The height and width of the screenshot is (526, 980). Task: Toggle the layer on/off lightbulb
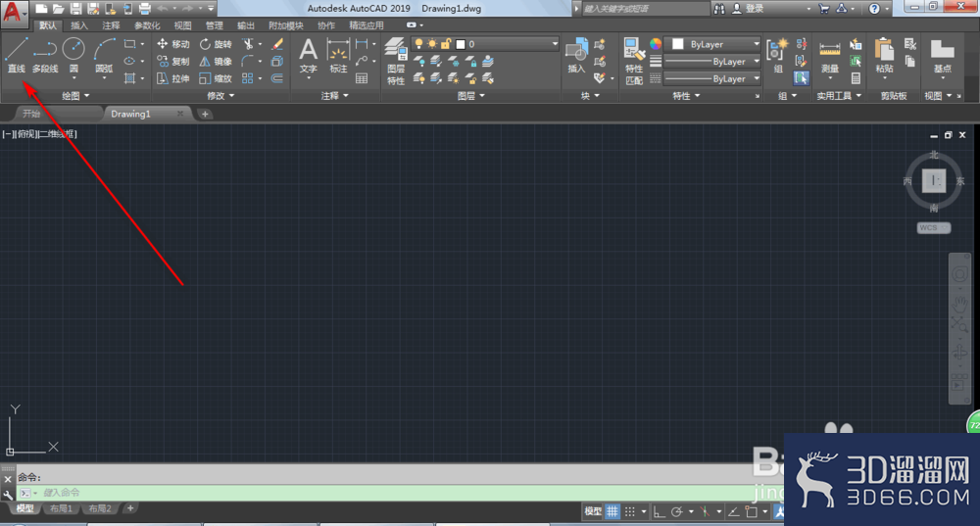point(418,44)
